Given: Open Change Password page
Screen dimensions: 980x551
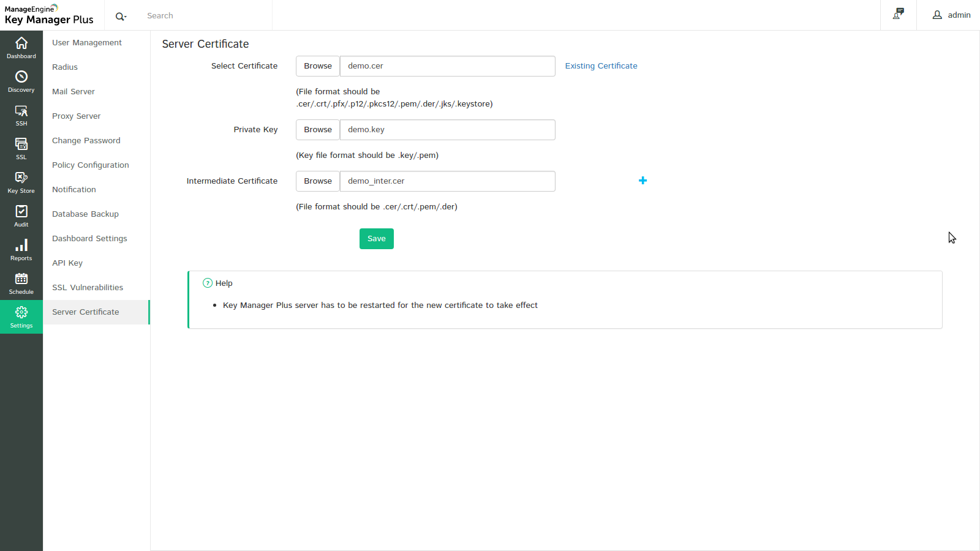Looking at the screenshot, I should (x=86, y=141).
